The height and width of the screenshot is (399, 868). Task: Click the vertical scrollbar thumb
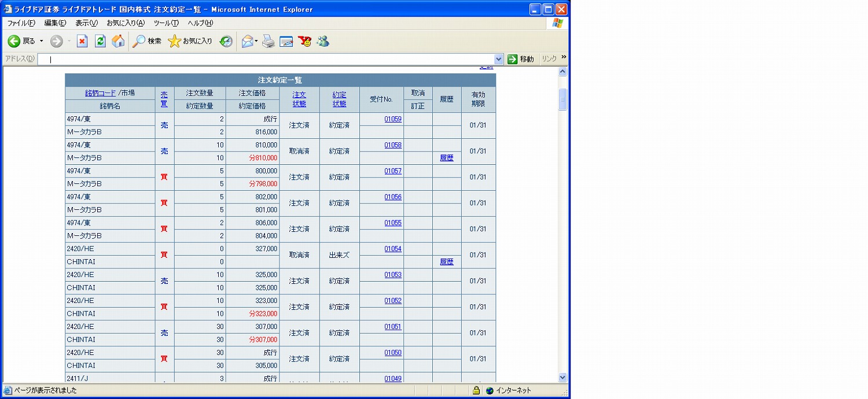[562, 99]
